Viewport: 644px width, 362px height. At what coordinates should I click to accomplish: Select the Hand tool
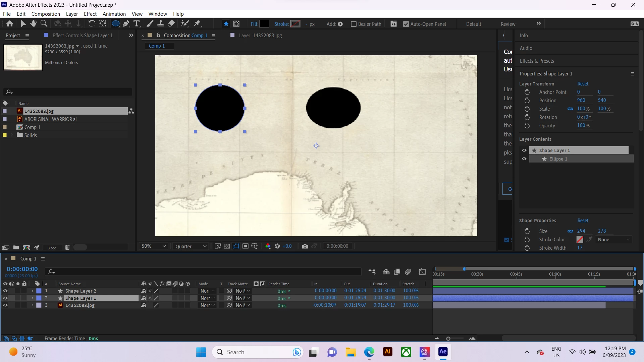pos(33,24)
